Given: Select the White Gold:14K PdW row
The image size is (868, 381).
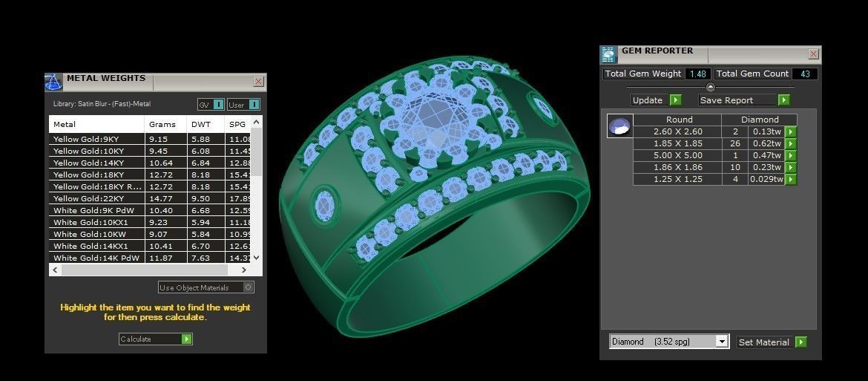Looking at the screenshot, I should pos(150,258).
